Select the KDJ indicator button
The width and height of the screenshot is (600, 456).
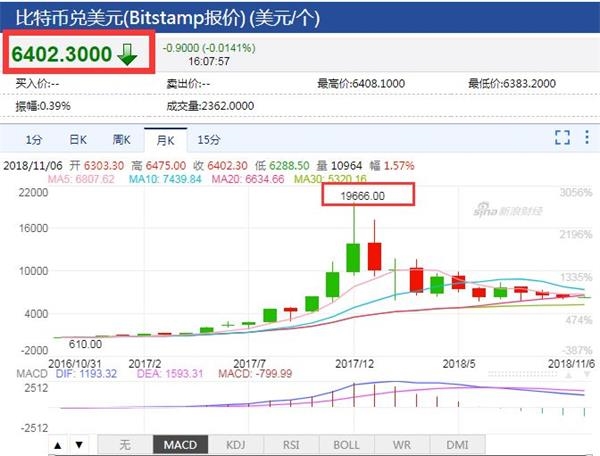pyautogui.click(x=236, y=445)
